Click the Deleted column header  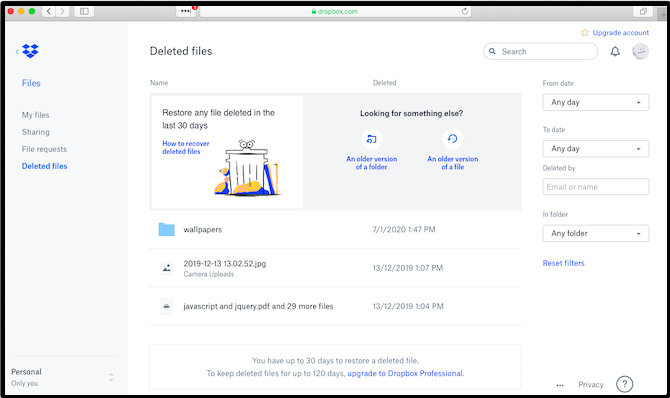tap(385, 83)
